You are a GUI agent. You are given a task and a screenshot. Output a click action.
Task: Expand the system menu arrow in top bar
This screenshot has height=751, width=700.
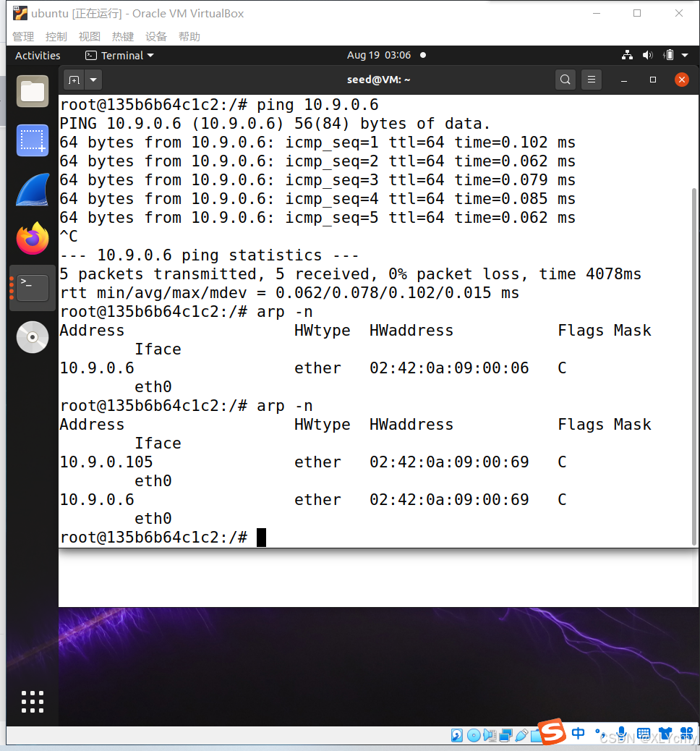click(x=685, y=56)
